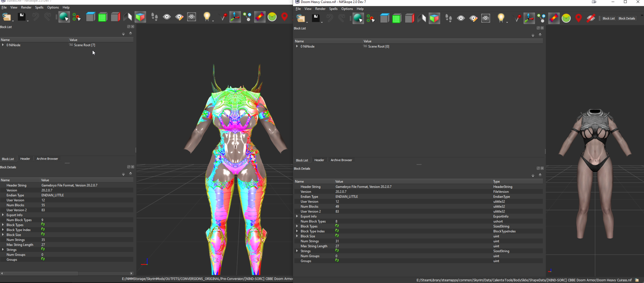Toggle the Show Collision bone icon in the cuirass.nif window
This screenshot has height=283, width=644.
[260, 17]
